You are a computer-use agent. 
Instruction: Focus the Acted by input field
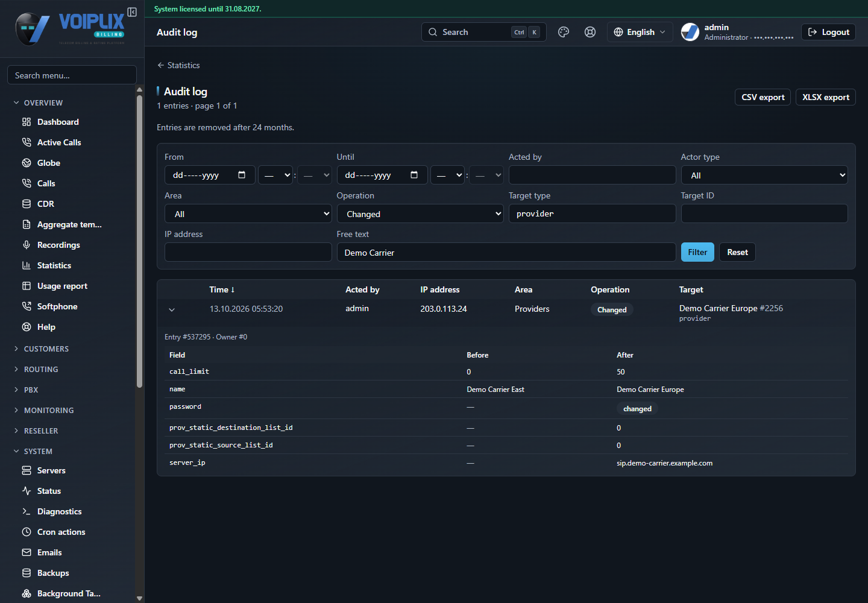592,175
